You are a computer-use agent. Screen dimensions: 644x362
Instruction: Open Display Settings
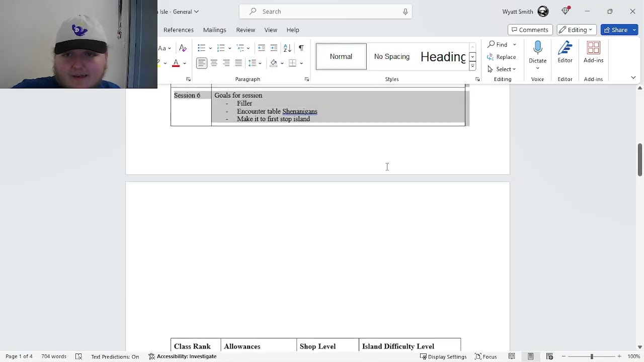[x=443, y=356]
